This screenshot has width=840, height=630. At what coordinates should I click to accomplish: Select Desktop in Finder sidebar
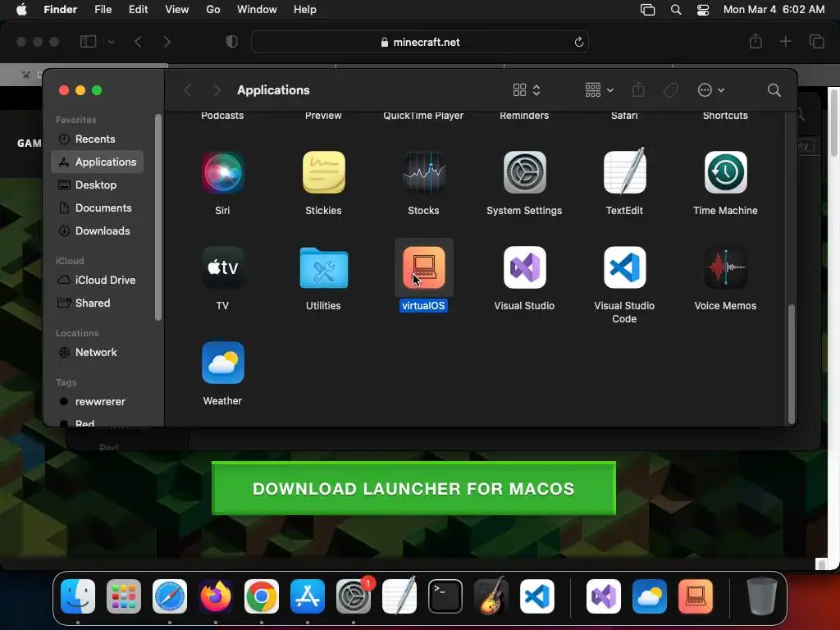(x=97, y=185)
